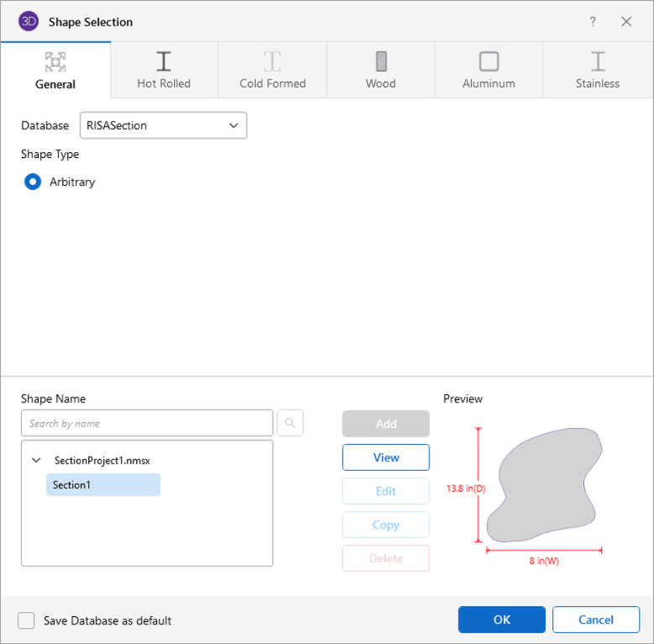Click the Aluminum shape icon
654x644 pixels.
[488, 61]
